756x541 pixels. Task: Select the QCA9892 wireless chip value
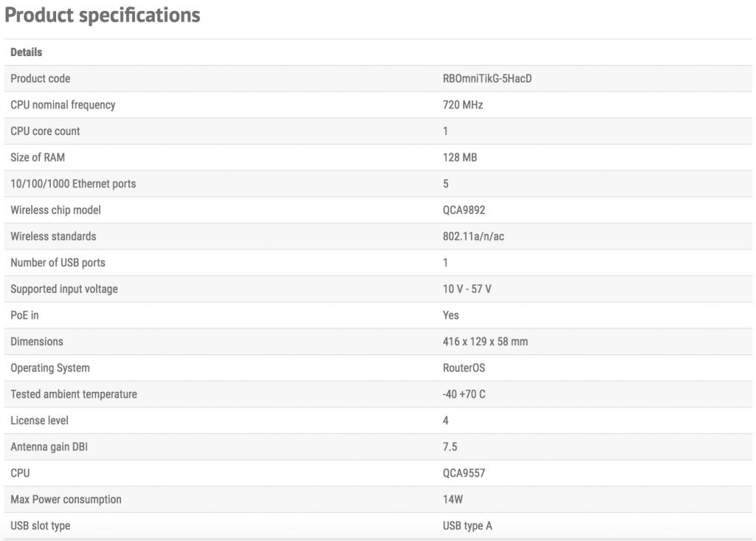point(464,210)
